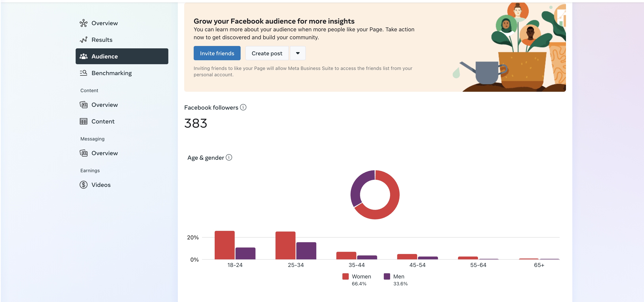Click the Audience people icon
644x302 pixels.
coord(84,56)
